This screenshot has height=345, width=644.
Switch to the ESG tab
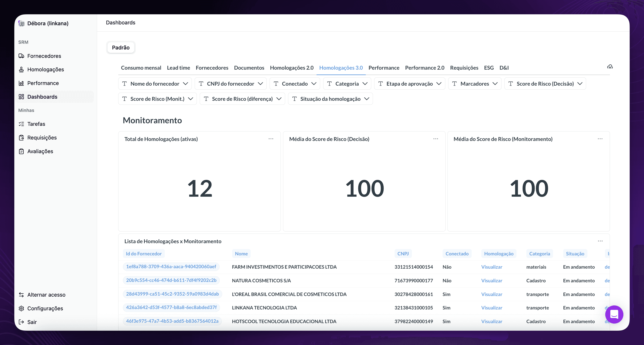[x=488, y=68]
